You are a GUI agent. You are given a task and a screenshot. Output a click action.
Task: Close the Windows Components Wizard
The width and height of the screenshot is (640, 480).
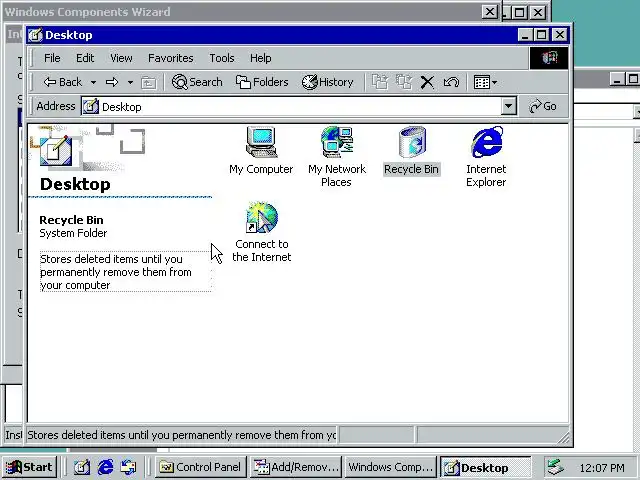coord(489,12)
